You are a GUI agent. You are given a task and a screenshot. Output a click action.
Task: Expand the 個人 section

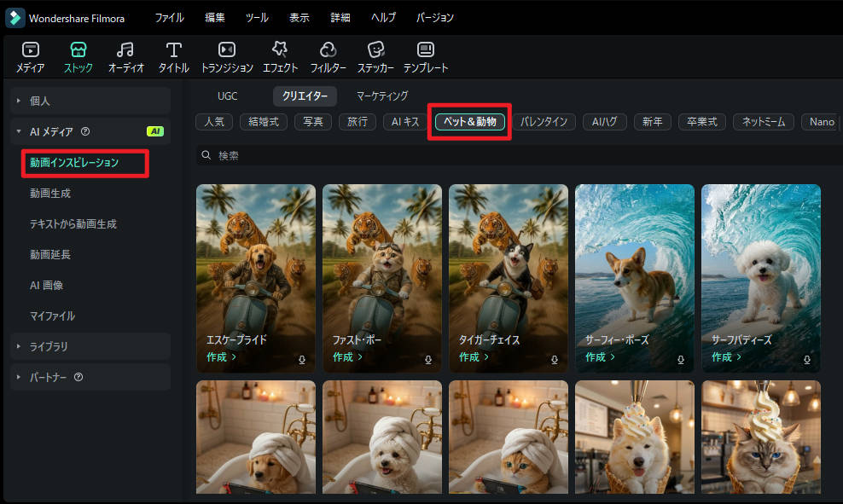(18, 101)
